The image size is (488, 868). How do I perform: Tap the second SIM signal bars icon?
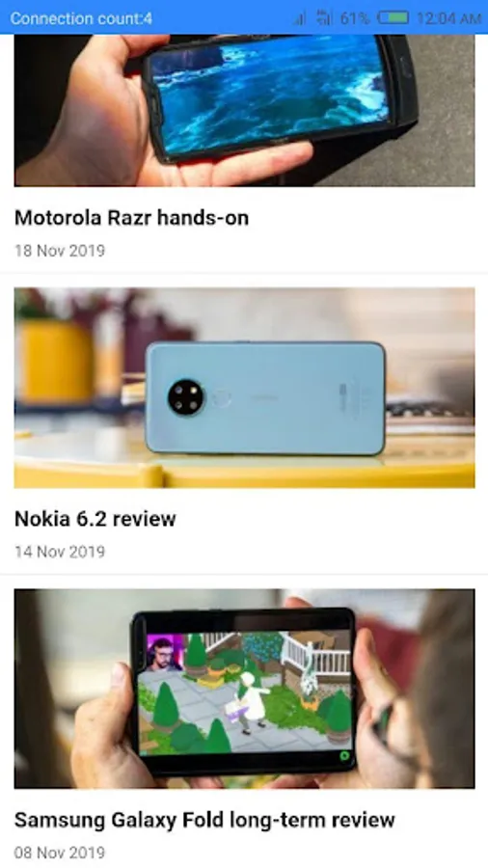325,18
